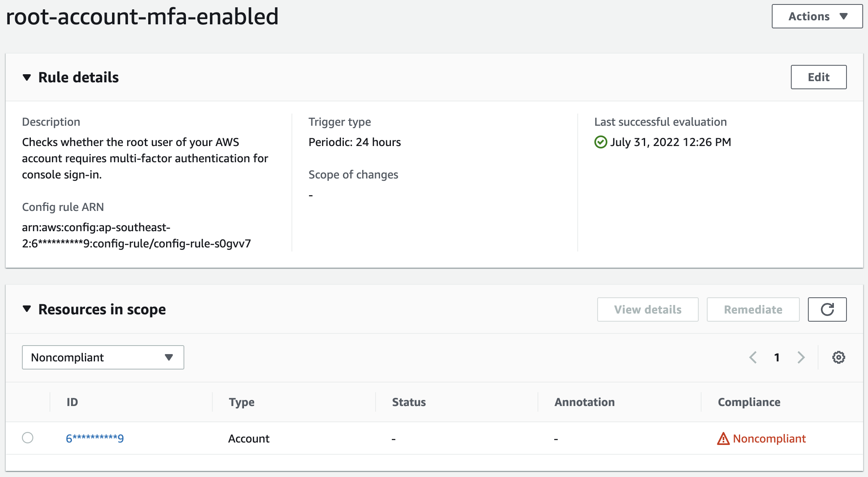Screen dimensions: 868x477
Task: Click the Type column header
Action: (242, 402)
